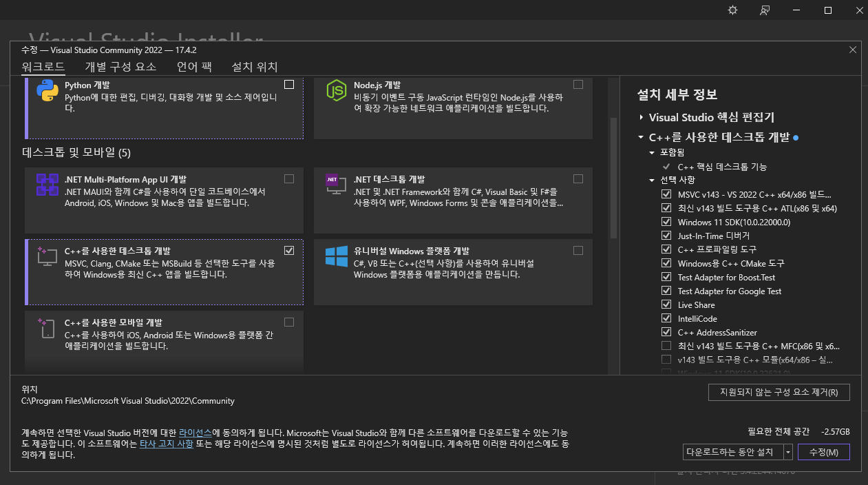Open the 라이선스 link
The image size is (868, 485).
[x=195, y=433]
